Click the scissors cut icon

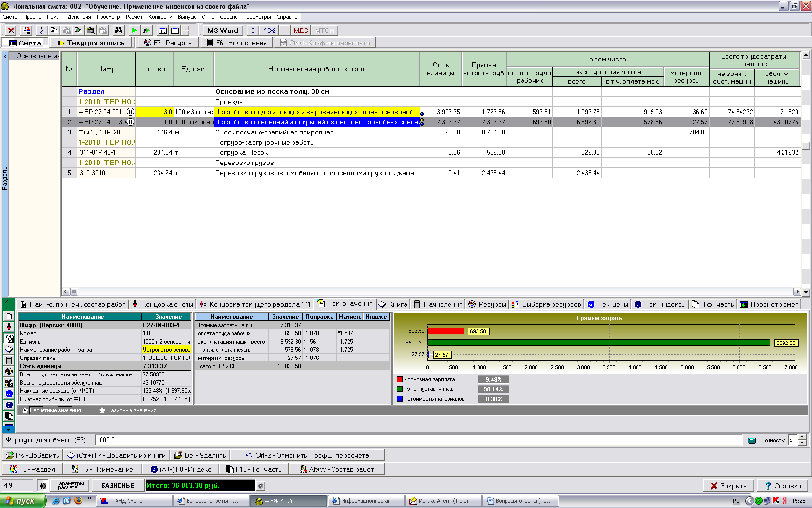[x=42, y=30]
